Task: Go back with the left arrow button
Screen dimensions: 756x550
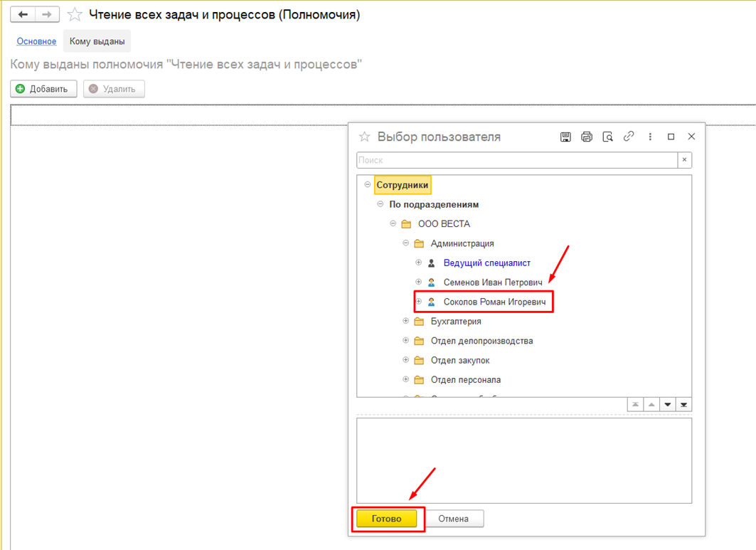Action: [x=23, y=14]
